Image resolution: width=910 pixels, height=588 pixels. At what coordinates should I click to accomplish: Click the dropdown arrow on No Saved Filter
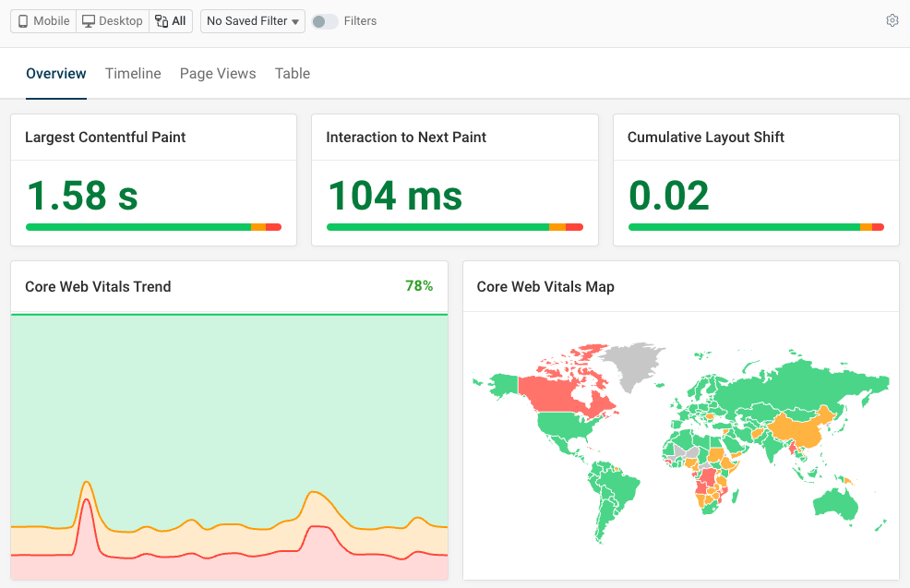293,21
